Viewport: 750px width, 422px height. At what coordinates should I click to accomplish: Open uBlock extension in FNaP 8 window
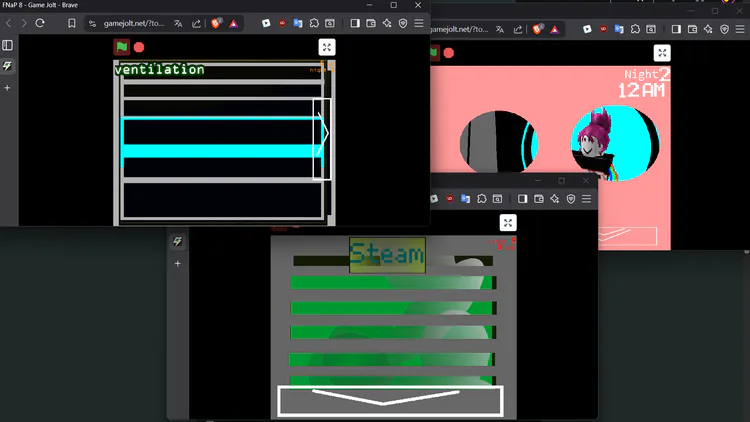point(282,23)
